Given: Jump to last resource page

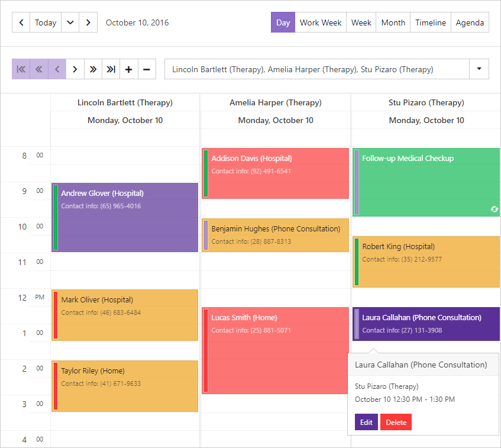Looking at the screenshot, I should [x=111, y=69].
